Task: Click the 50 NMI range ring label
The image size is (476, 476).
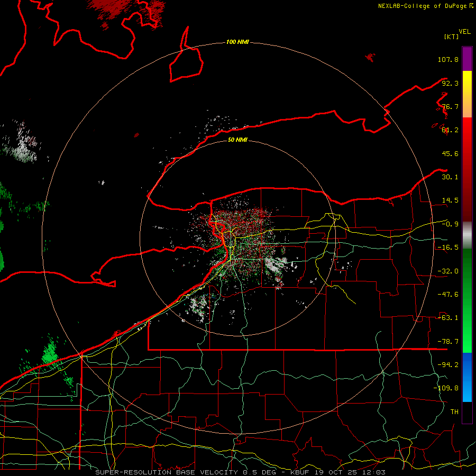Action: (x=237, y=140)
